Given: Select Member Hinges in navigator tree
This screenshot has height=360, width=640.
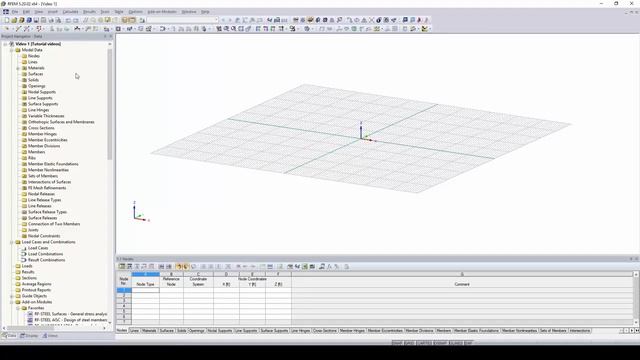Looking at the screenshot, I should coord(42,134).
